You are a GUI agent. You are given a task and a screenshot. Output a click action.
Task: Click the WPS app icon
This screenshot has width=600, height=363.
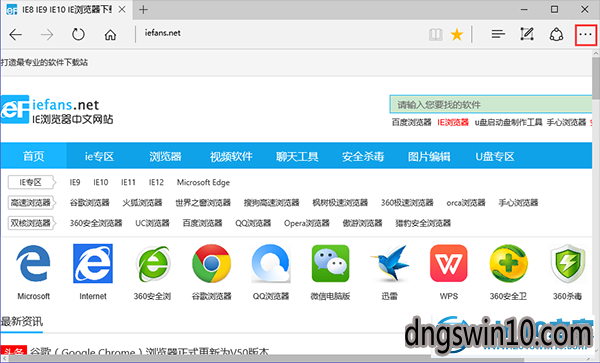(x=448, y=264)
